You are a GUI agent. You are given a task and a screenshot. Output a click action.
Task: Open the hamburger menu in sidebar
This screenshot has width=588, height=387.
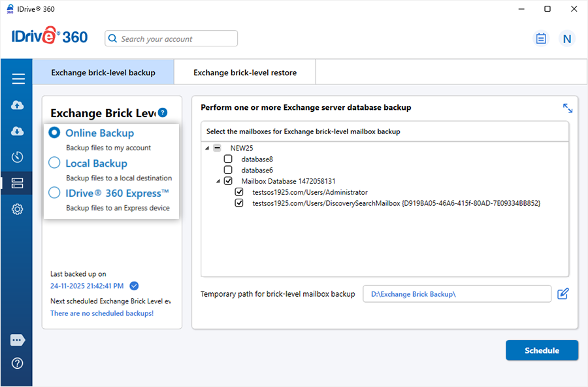[18, 79]
